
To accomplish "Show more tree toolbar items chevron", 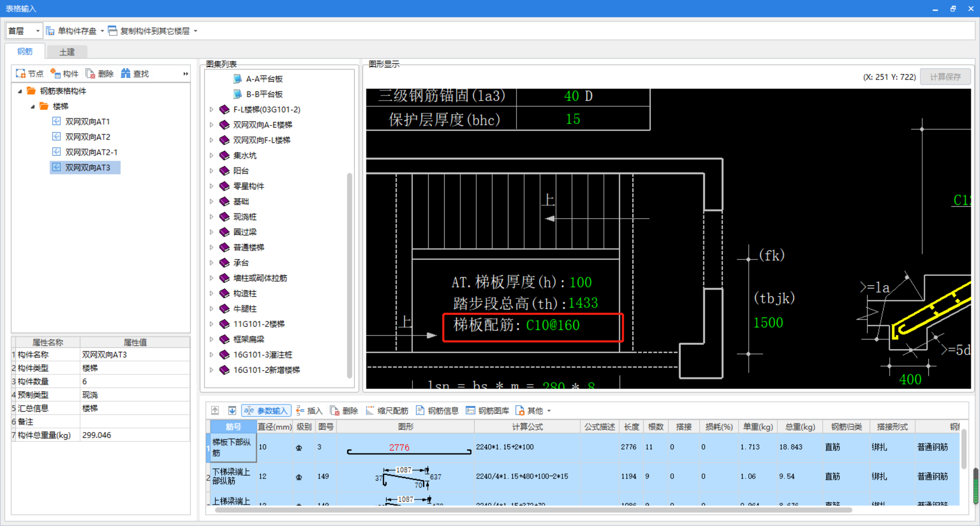I will 186,74.
